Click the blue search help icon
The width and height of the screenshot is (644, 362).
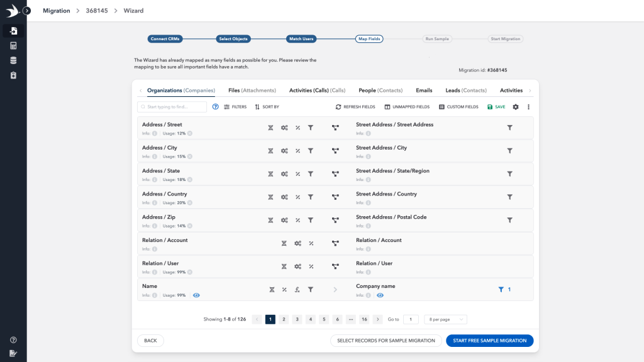point(215,107)
